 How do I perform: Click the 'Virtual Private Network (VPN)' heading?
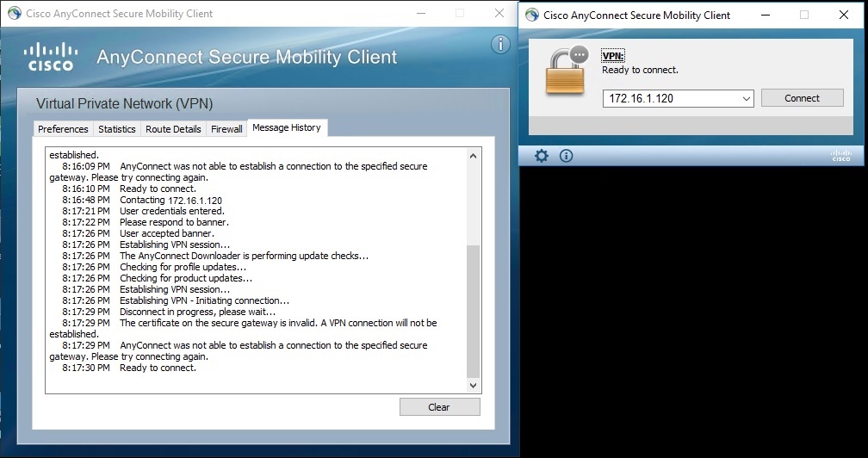pos(125,103)
